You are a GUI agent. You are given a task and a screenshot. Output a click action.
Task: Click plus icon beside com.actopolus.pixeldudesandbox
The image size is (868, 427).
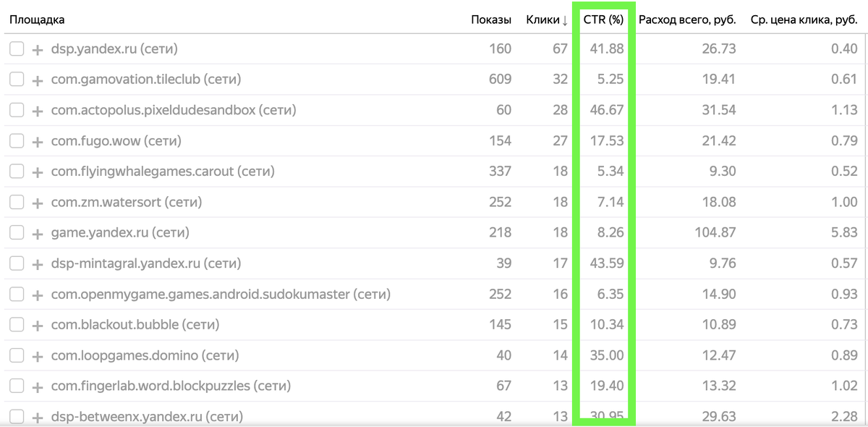coord(38,111)
